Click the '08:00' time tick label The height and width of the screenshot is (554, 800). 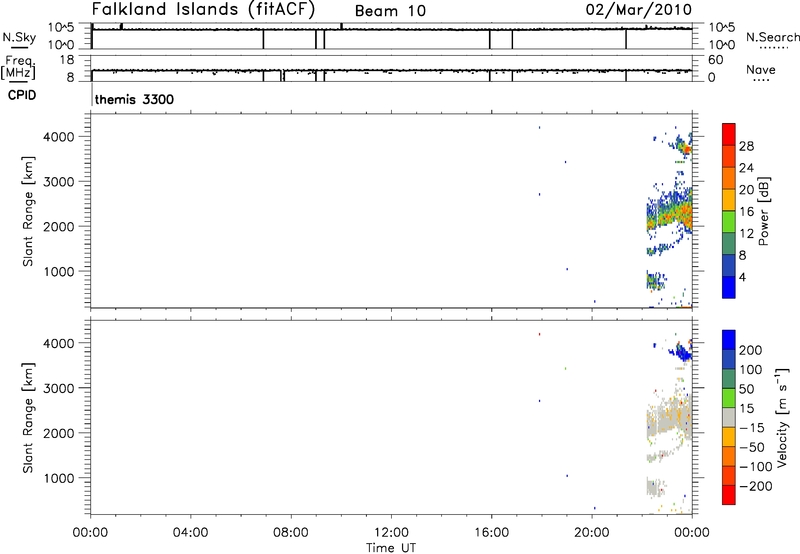(x=291, y=533)
